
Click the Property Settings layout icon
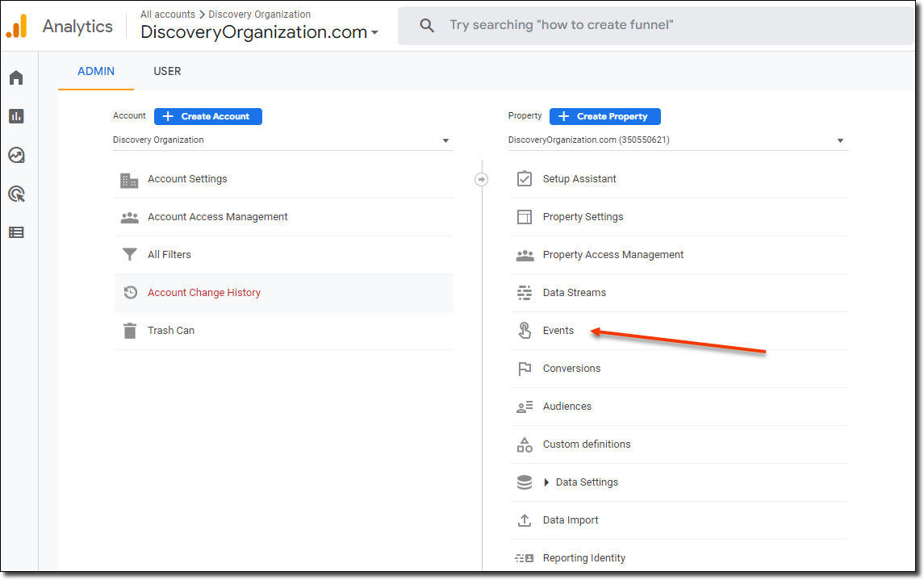pyautogui.click(x=525, y=217)
